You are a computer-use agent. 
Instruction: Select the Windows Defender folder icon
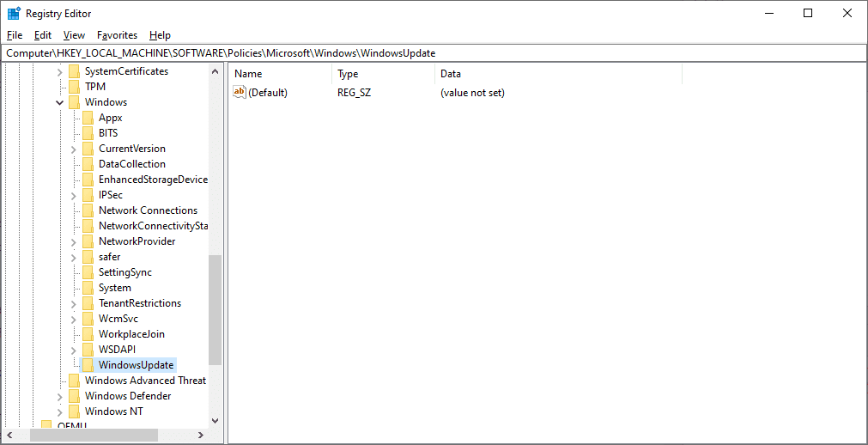click(x=74, y=397)
